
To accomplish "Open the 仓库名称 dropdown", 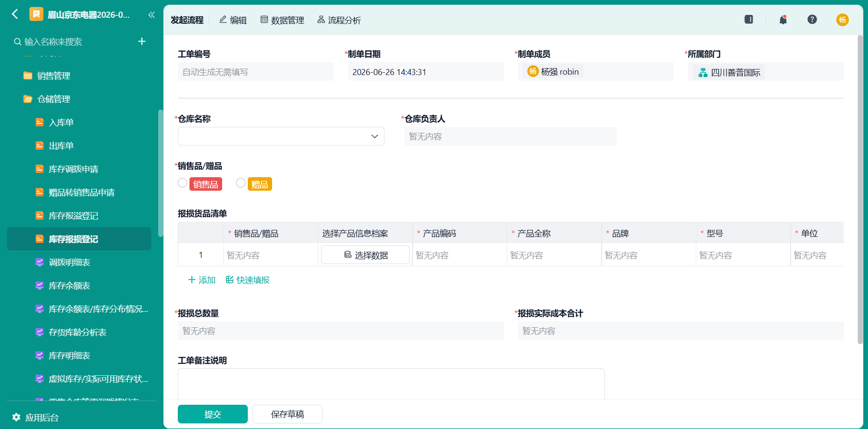I will (x=281, y=136).
